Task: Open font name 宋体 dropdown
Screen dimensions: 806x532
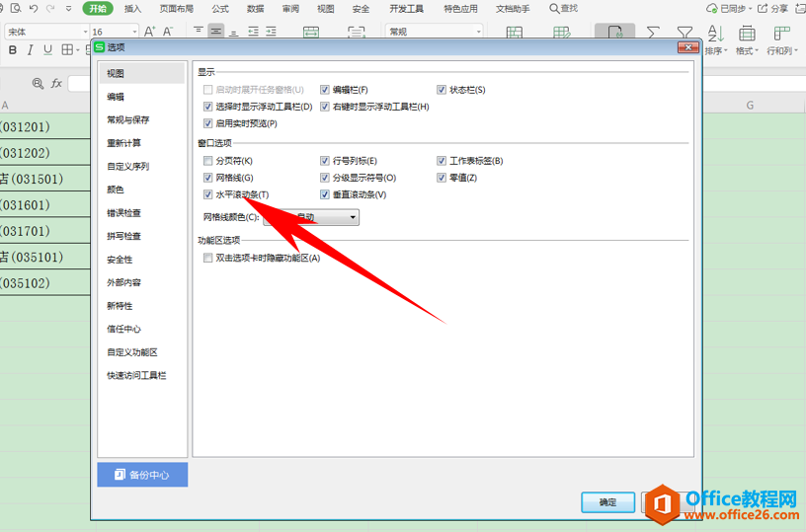Action: 85,32
